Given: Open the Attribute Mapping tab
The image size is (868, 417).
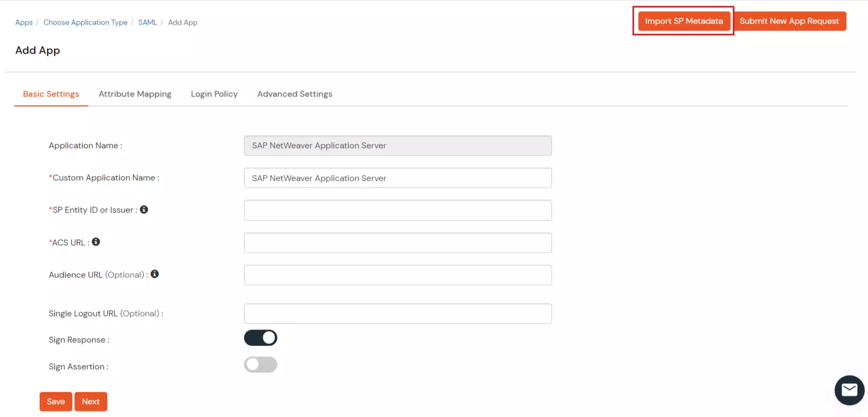Looking at the screenshot, I should pyautogui.click(x=135, y=94).
